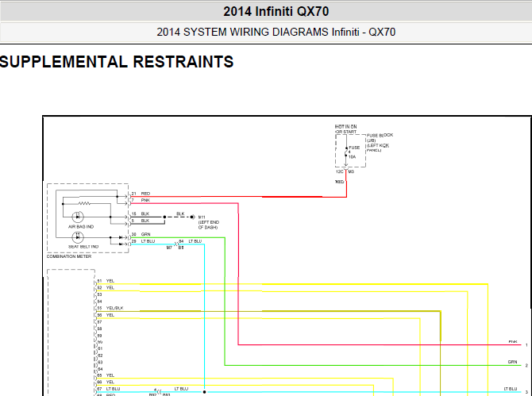Click the seat belt indicator lamp symbol
The image size is (532, 396).
point(78,237)
